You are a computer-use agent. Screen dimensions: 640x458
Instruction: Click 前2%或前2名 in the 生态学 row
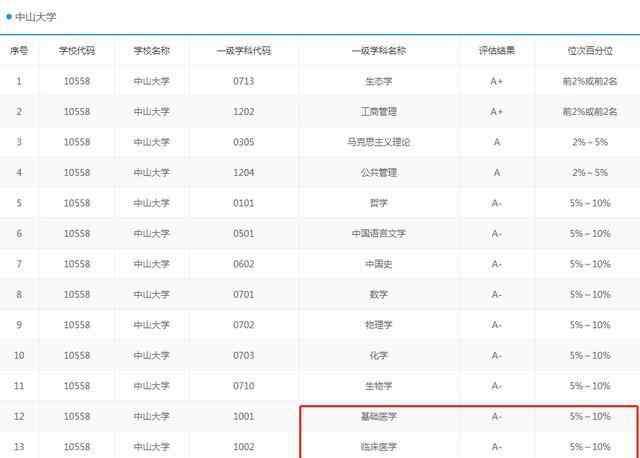590,81
